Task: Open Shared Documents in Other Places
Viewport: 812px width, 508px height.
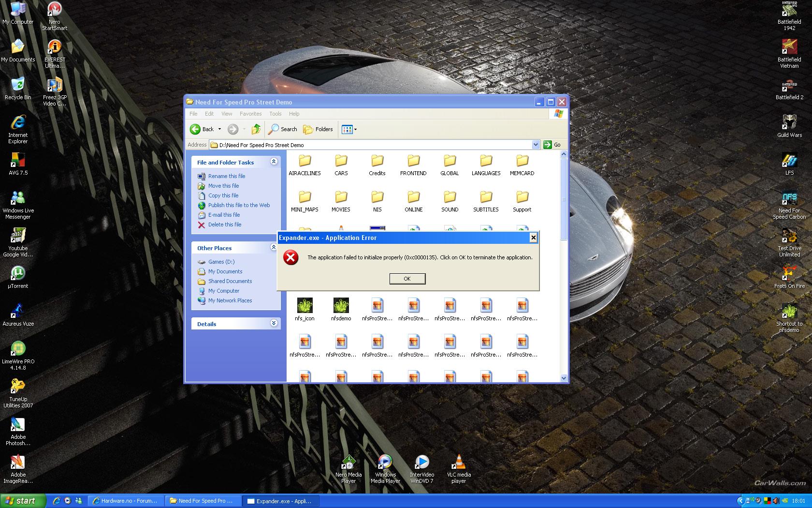Action: [230, 281]
